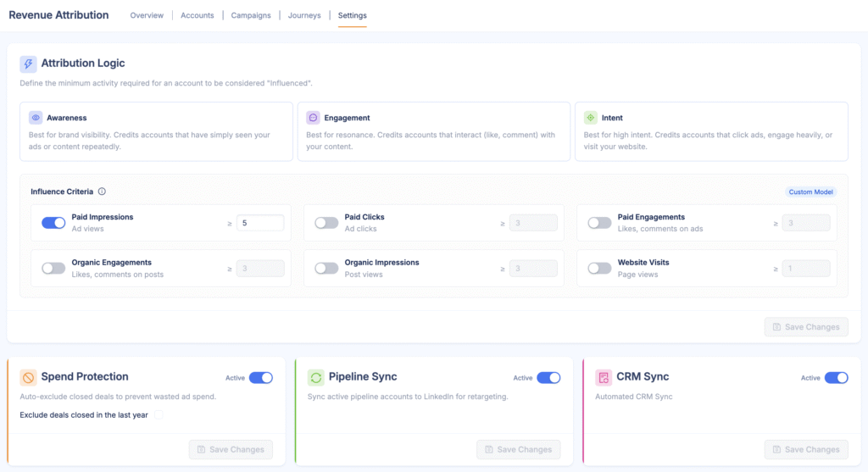Click the Paid Impressions threshold input field
Image resolution: width=868 pixels, height=472 pixels.
tap(260, 223)
